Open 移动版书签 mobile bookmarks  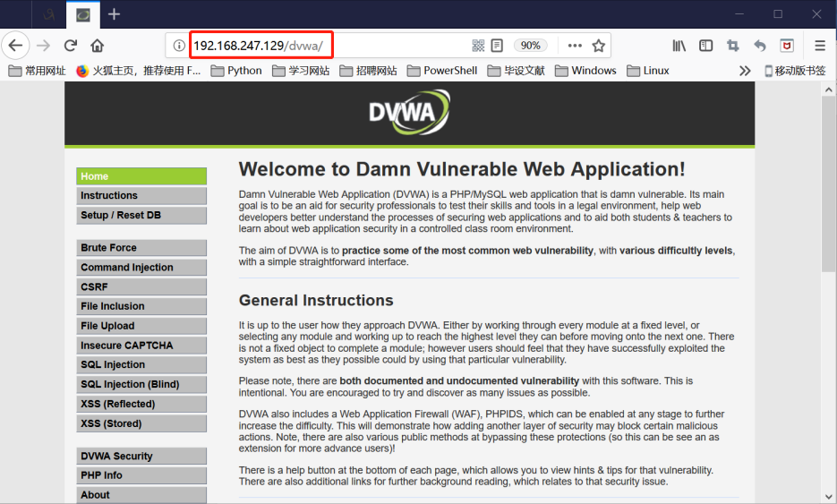pos(795,71)
